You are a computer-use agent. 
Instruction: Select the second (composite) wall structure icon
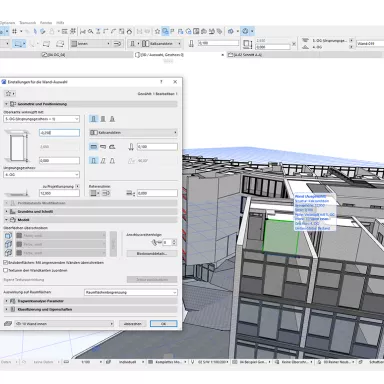103,119
